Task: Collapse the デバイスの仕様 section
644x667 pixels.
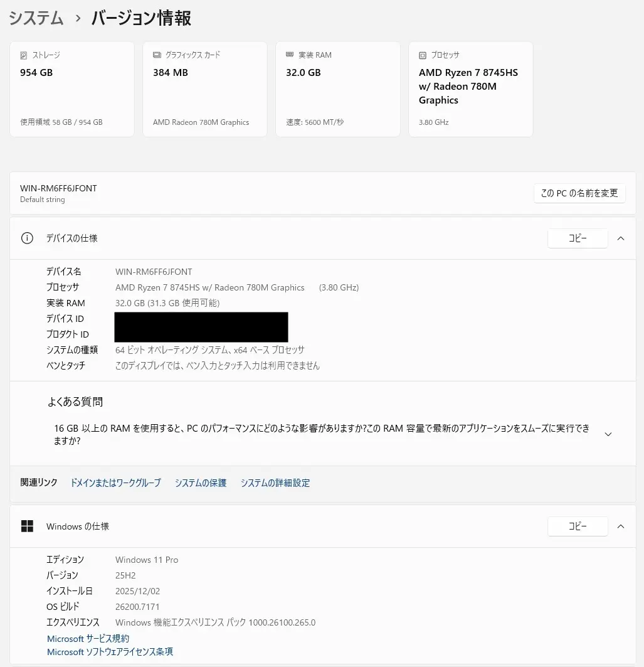Action: coord(621,238)
